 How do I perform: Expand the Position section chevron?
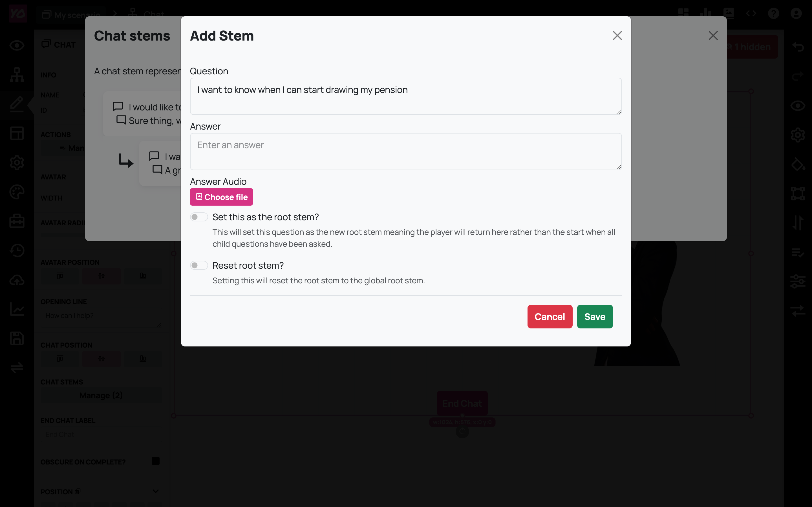[155, 491]
